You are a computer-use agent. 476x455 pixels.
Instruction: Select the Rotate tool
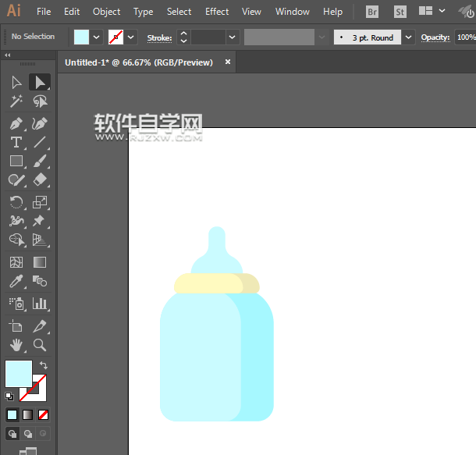point(16,202)
